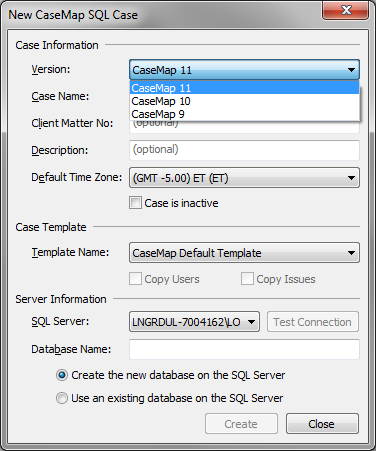The height and width of the screenshot is (451, 376).
Task: Toggle the Case is inactive checkbox
Action: click(135, 203)
